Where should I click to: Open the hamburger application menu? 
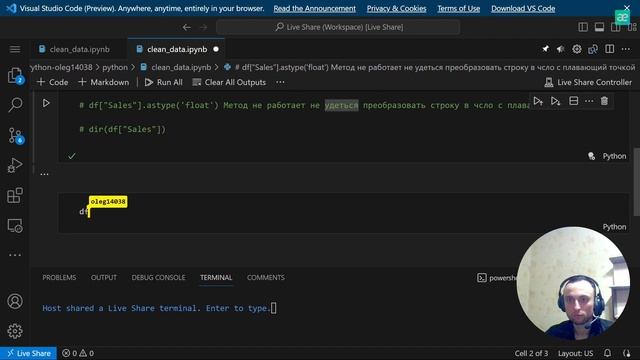click(x=15, y=49)
